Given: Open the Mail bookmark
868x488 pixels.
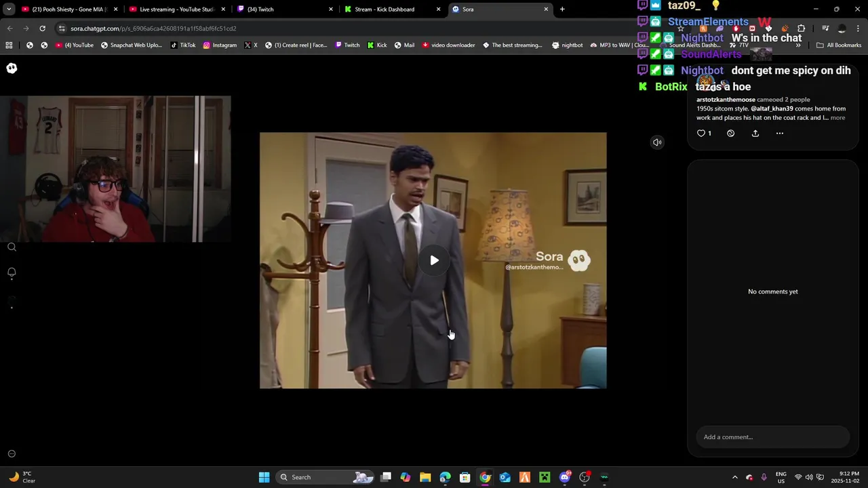Looking at the screenshot, I should 404,45.
